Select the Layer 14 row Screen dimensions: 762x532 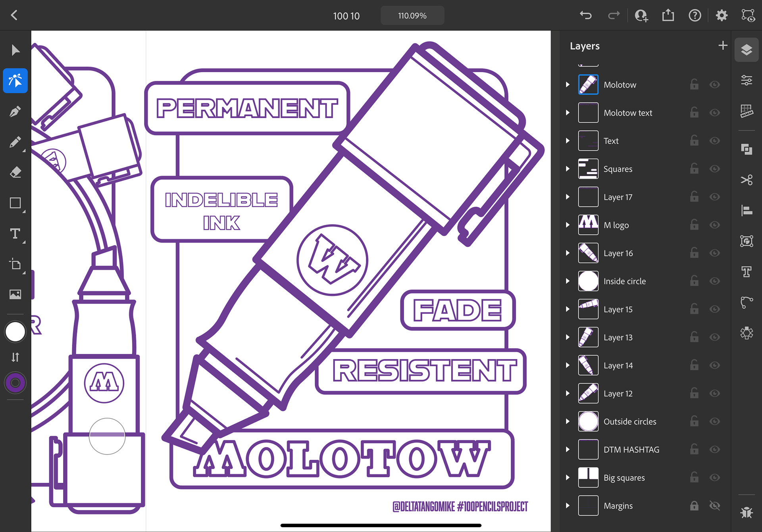645,365
